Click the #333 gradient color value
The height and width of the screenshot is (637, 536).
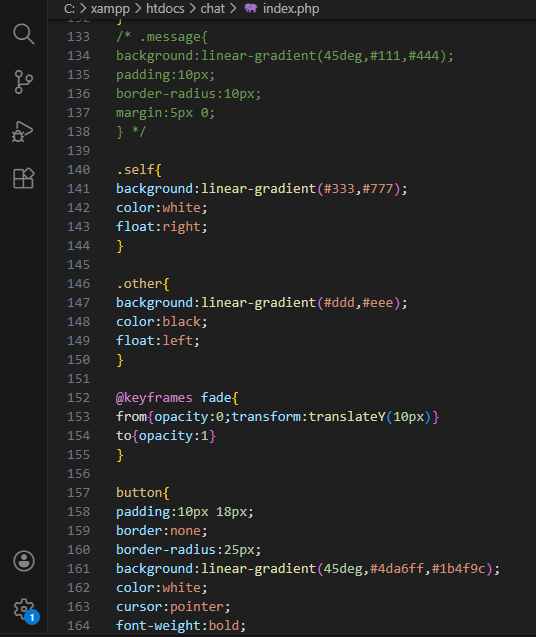[339, 188]
